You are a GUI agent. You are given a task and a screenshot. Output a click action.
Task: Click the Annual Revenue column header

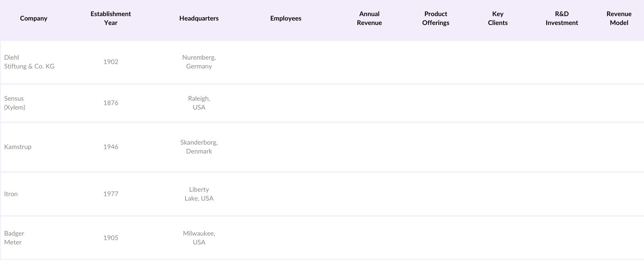(369, 19)
